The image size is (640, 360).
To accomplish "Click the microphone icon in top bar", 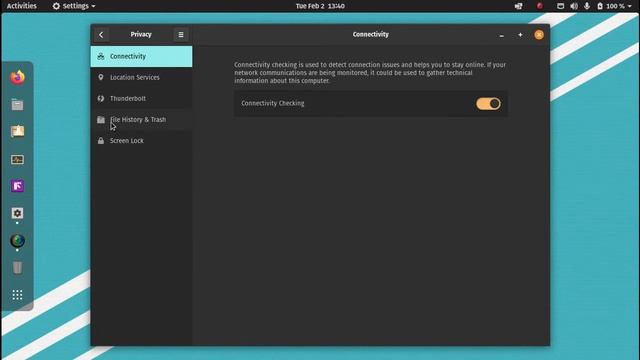I will (587, 6).
